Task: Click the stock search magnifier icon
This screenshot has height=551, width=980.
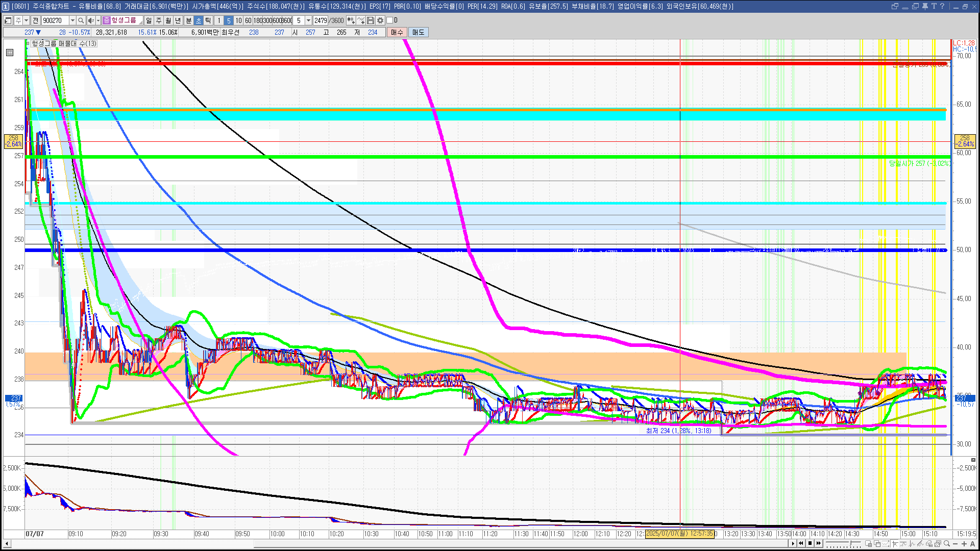Action: pyautogui.click(x=81, y=20)
